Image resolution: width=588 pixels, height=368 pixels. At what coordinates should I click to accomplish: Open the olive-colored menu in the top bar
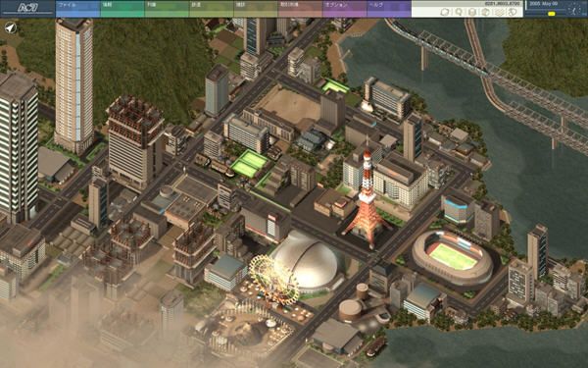pyautogui.click(x=256, y=9)
